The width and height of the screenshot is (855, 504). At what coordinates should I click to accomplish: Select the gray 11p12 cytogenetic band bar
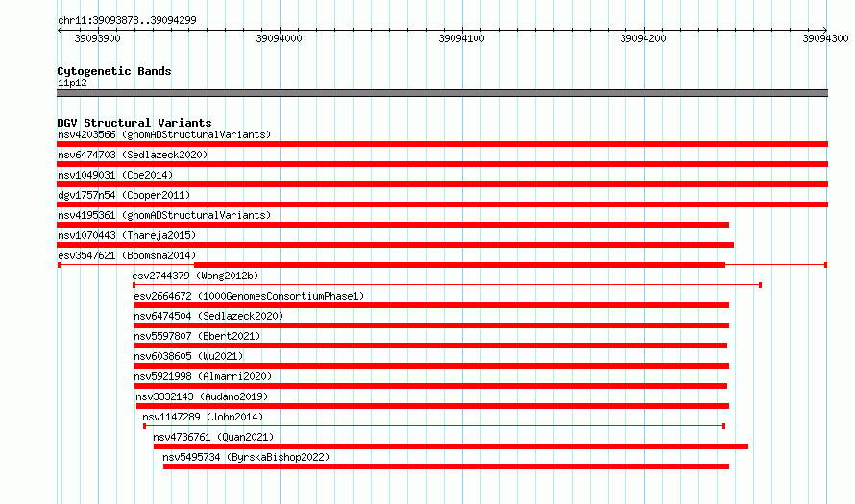coord(442,93)
